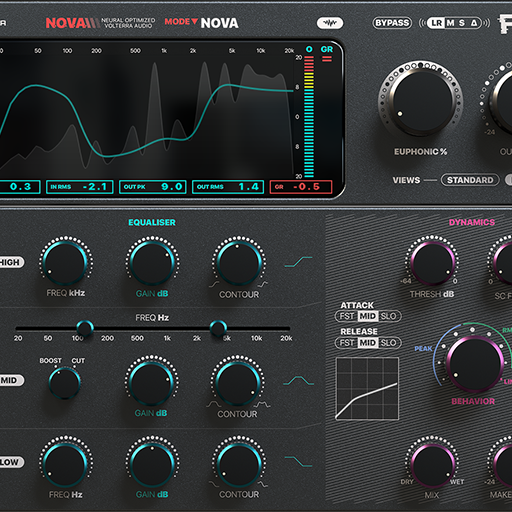This screenshot has width=512, height=512.
Task: Toggle the MID band button
Action: [x=11, y=380]
